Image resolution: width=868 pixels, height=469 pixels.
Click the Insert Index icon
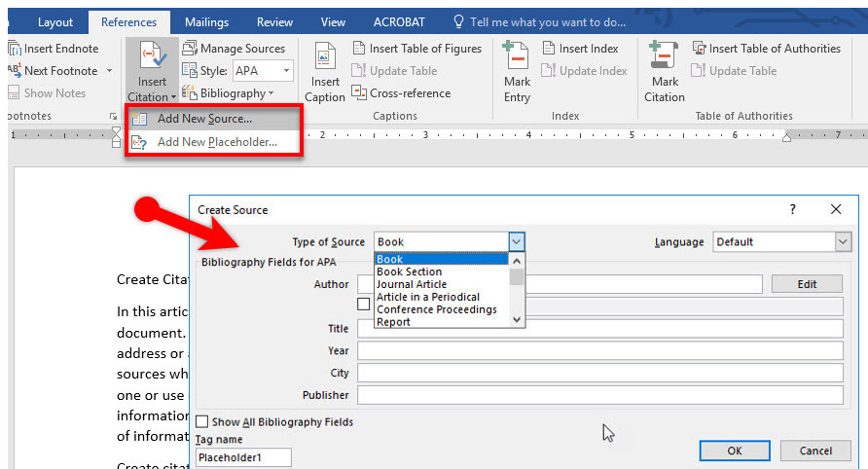coord(549,49)
